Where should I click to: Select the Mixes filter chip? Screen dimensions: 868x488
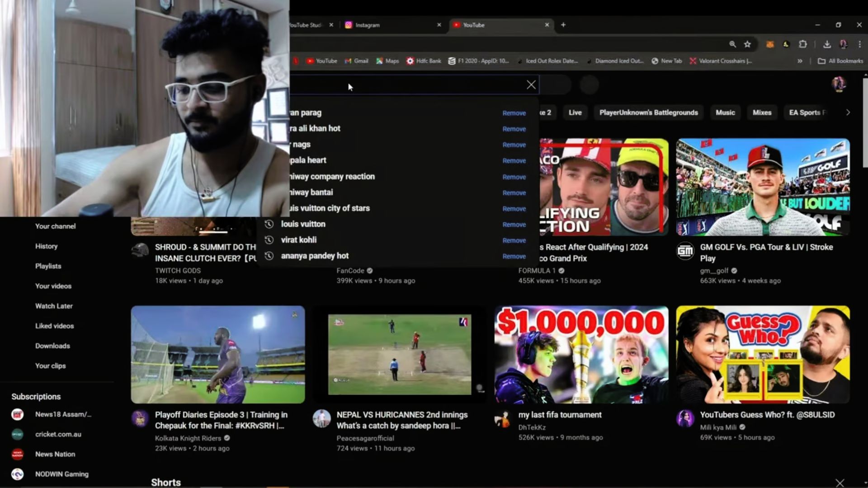click(762, 113)
